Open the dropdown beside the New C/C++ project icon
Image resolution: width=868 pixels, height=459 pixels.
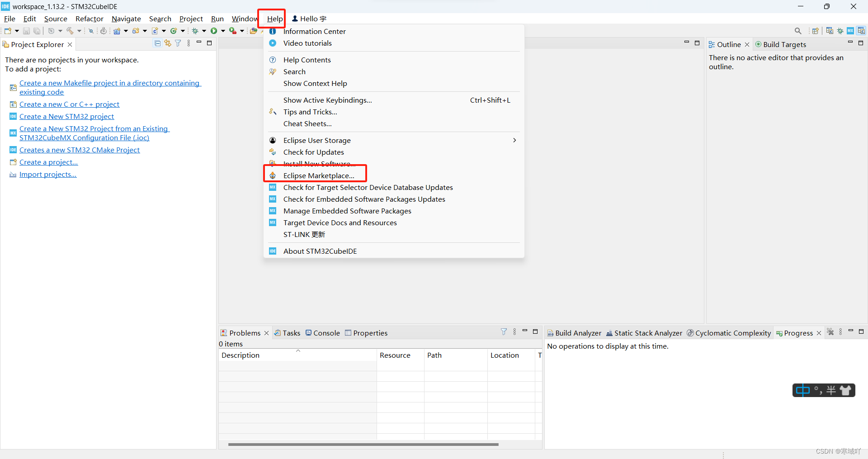coord(126,31)
